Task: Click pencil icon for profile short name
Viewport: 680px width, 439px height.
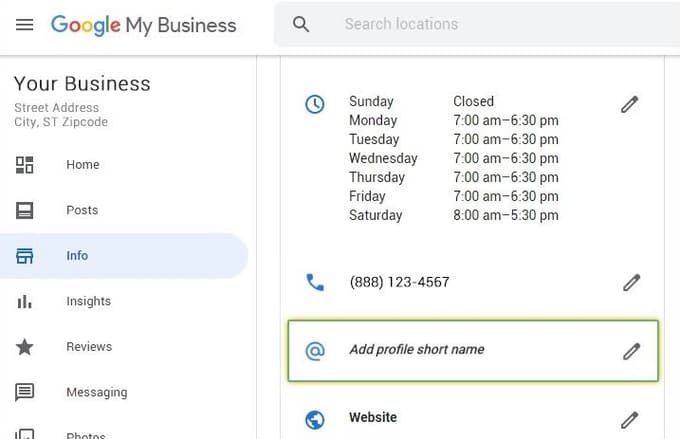Action: pyautogui.click(x=631, y=351)
